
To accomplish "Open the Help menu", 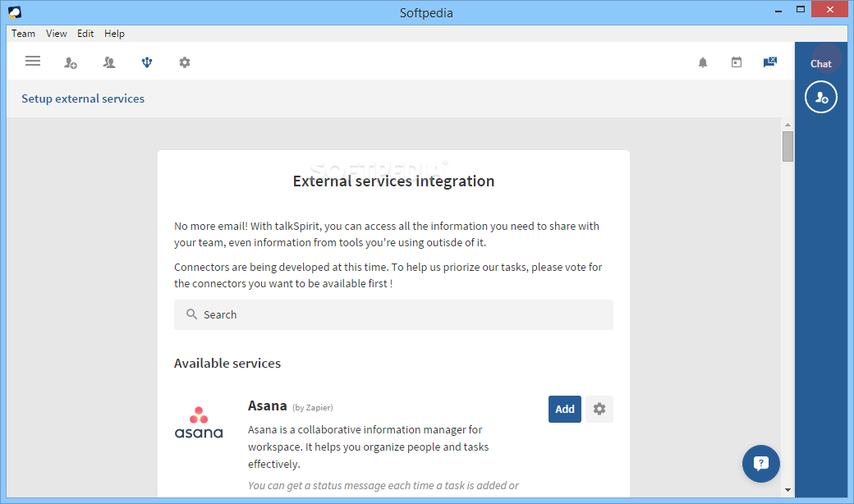I will click(114, 33).
